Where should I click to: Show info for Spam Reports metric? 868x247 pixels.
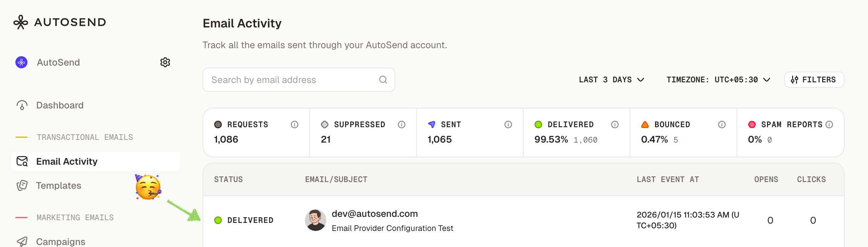(829, 125)
